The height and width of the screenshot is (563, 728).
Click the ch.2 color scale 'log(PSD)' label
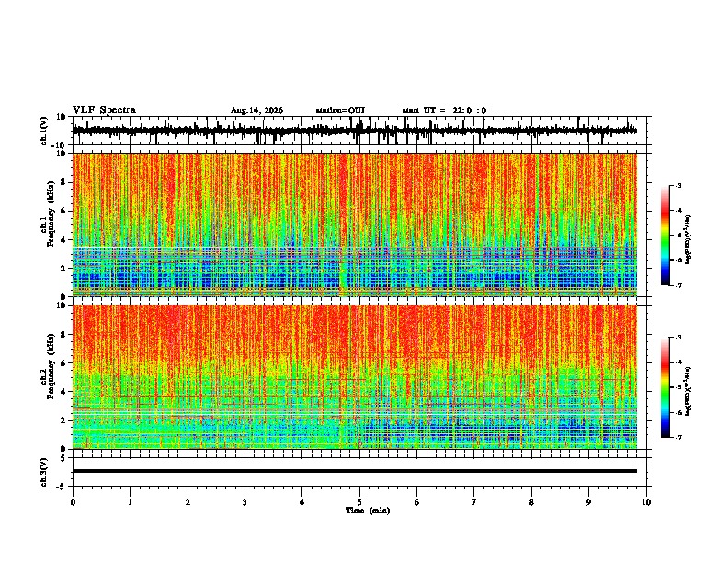(x=688, y=391)
